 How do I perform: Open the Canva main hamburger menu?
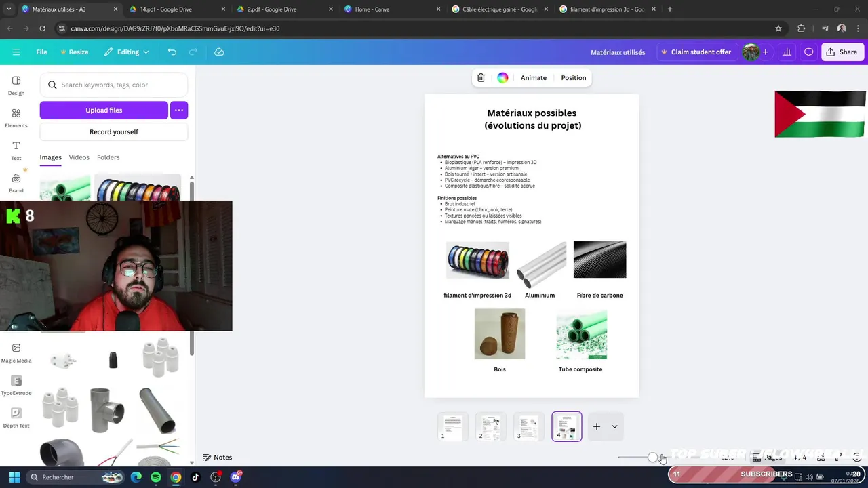pyautogui.click(x=16, y=52)
